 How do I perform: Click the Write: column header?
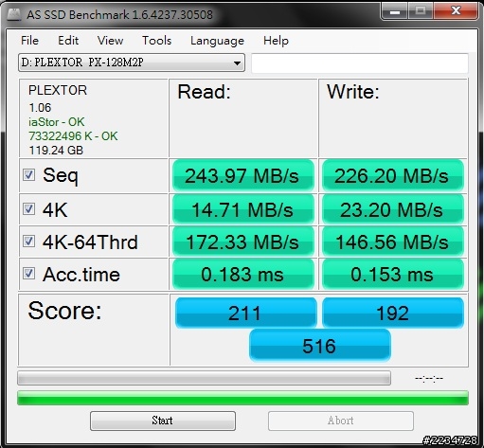(x=353, y=92)
